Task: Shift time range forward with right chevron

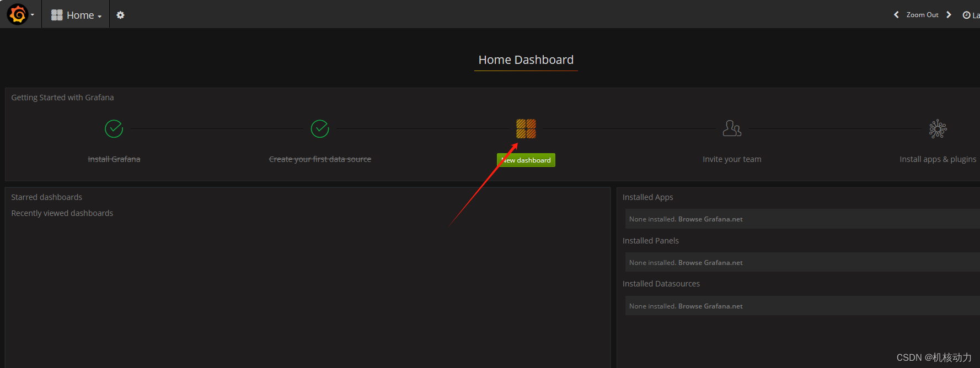Action: pyautogui.click(x=949, y=15)
